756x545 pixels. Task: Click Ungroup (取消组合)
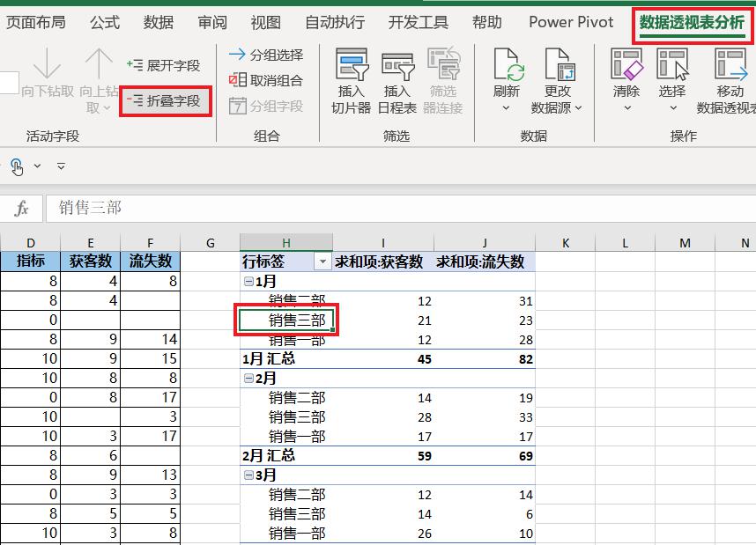[266, 80]
